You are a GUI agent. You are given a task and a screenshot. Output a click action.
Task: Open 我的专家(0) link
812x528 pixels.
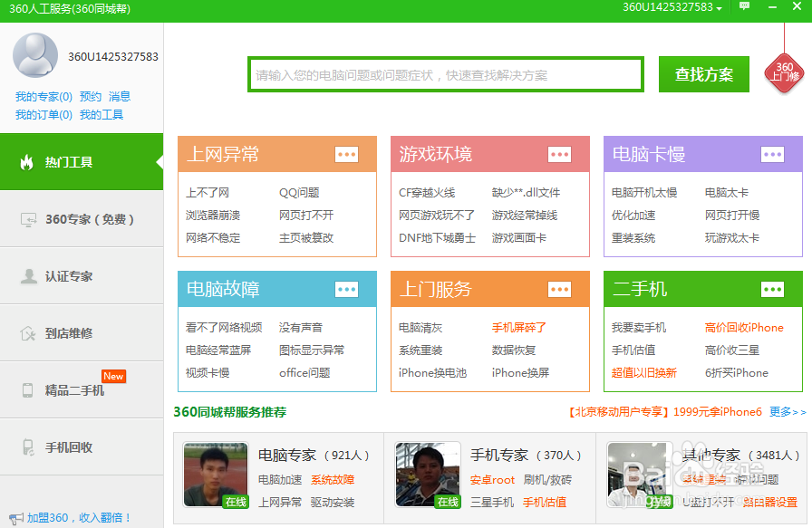click(43, 96)
